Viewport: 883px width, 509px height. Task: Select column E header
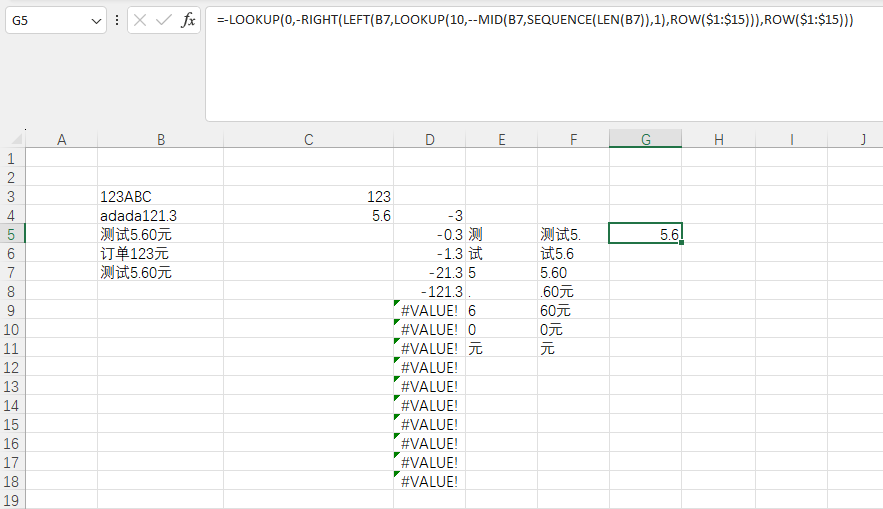pyautogui.click(x=501, y=140)
